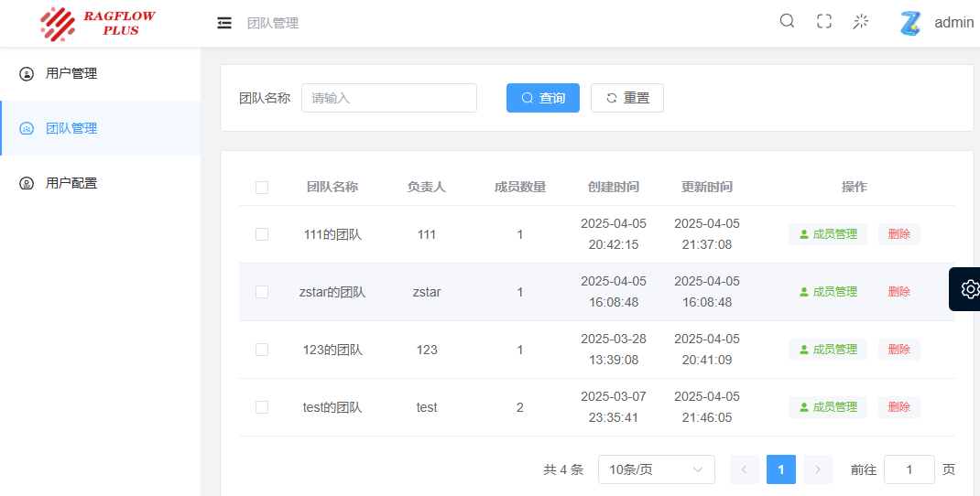Open 用户管理 menu item

[100, 74]
